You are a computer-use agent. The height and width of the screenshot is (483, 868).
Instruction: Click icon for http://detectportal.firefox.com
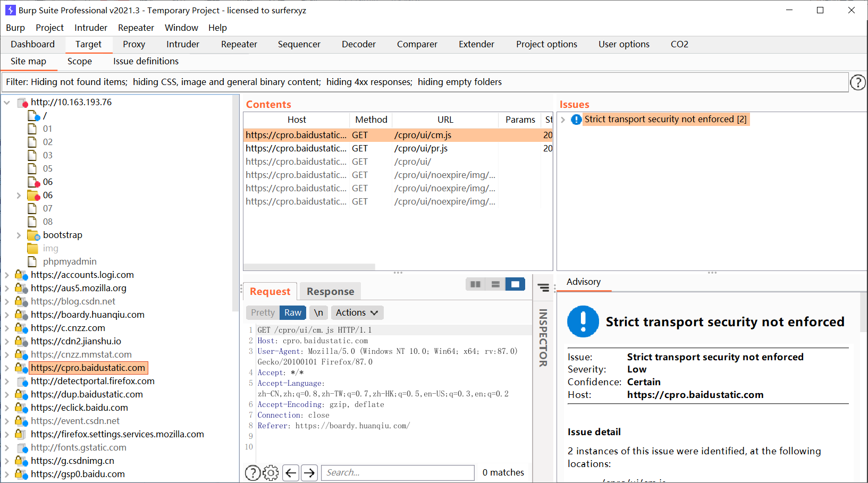[x=22, y=381]
